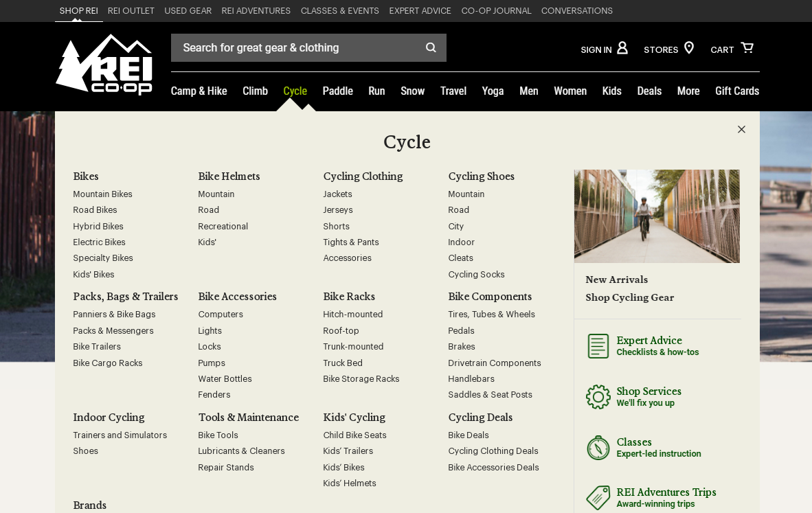This screenshot has width=812, height=513.
Task: Open the Used Gear top tab
Action: point(188,11)
